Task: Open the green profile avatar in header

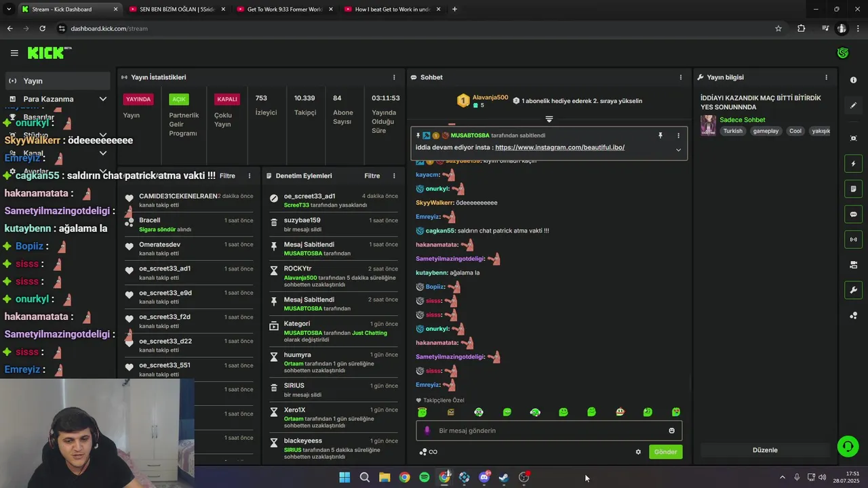Action: point(843,53)
